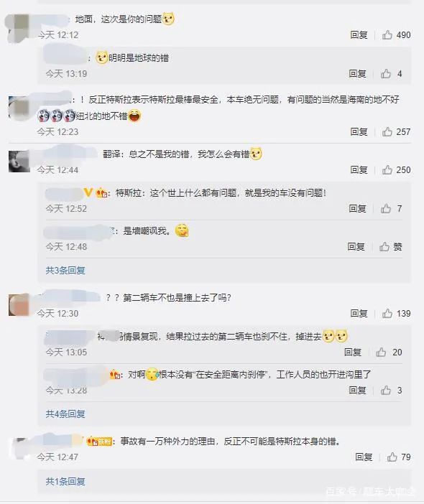The height and width of the screenshot is (504, 424).
Task: Expand the 共4条回复 replies
Action: (x=65, y=414)
